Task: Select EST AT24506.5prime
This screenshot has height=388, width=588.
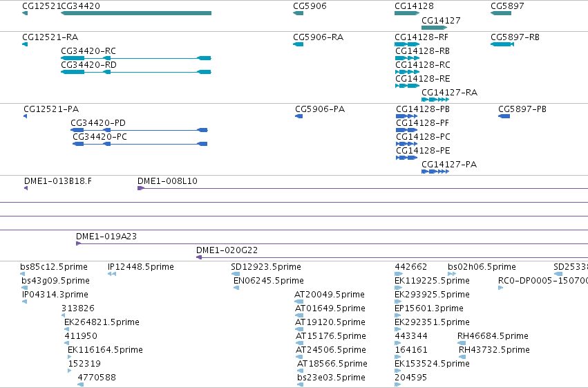Action: [299, 358]
